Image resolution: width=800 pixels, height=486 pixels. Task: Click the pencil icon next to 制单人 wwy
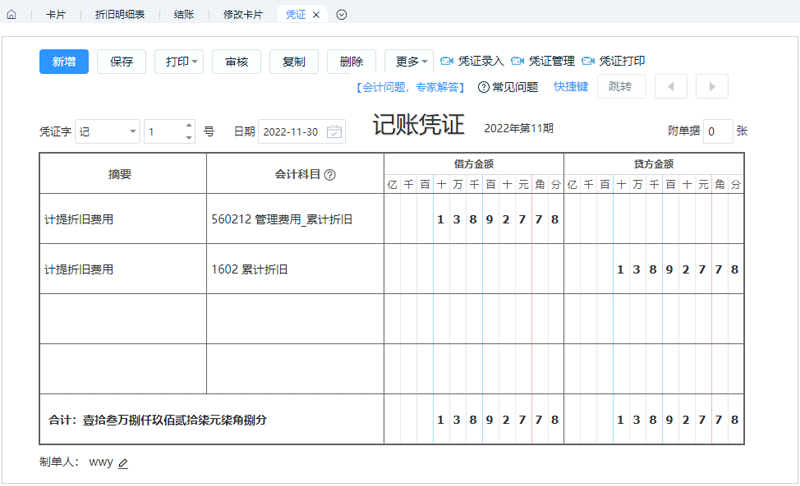pos(123,463)
